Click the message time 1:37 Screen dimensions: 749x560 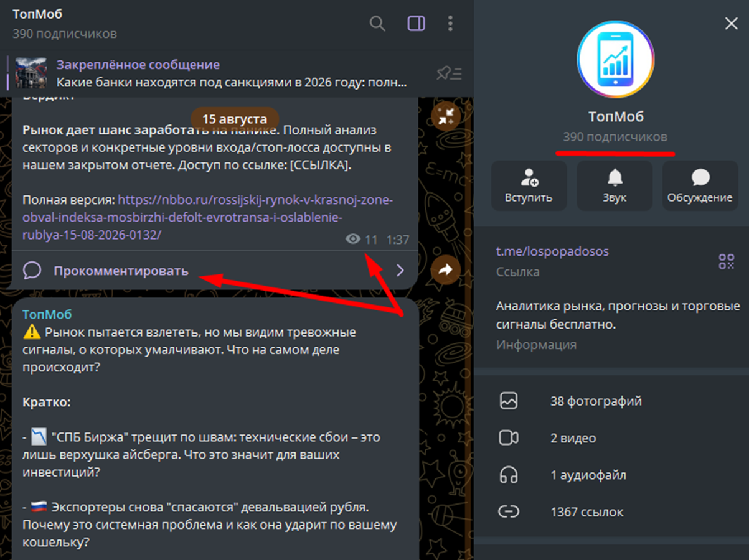(398, 240)
